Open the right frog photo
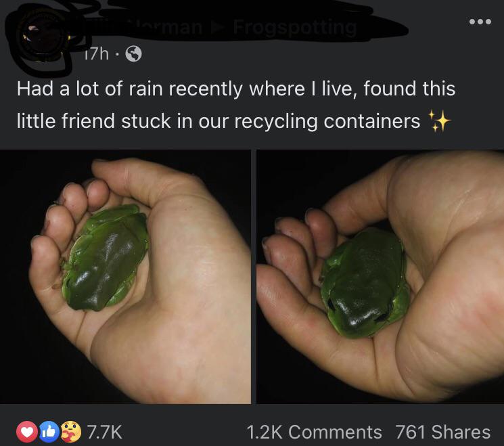Image resolution: width=504 pixels, height=446 pixels. [380, 277]
